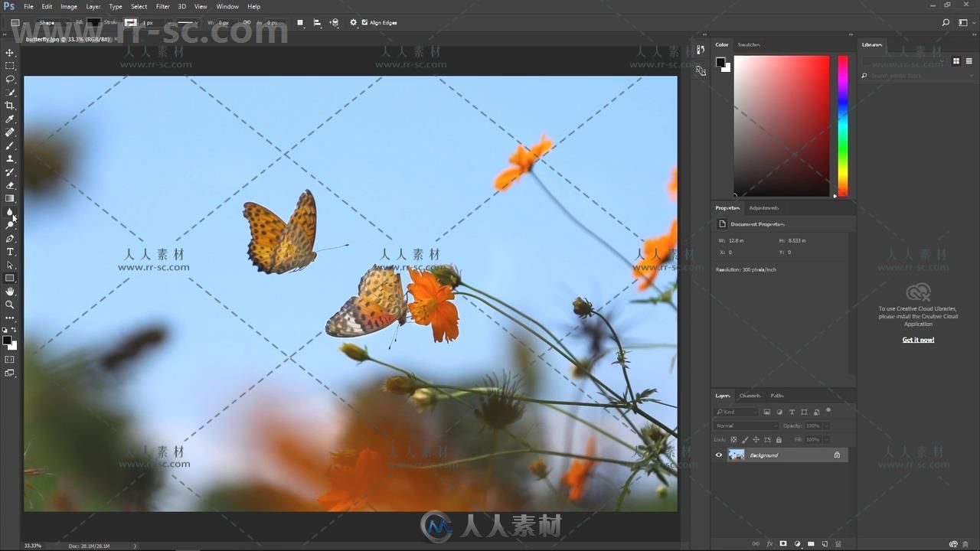Select the Quick Selection tool

tap(10, 93)
